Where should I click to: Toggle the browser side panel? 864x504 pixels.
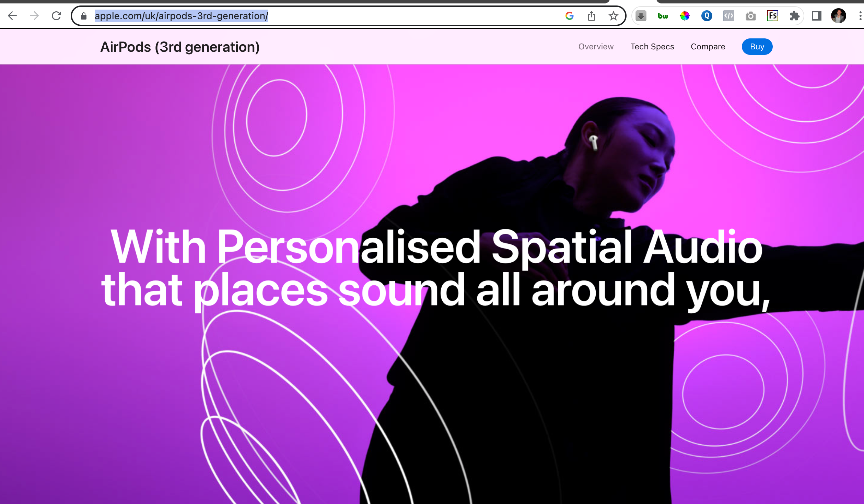point(817,16)
